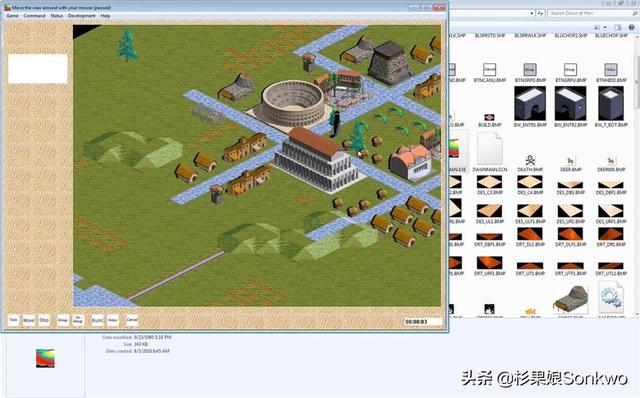Select BTNGRPU.BMP file in Explorer
The width and height of the screenshot is (640, 398).
pyautogui.click(x=570, y=73)
